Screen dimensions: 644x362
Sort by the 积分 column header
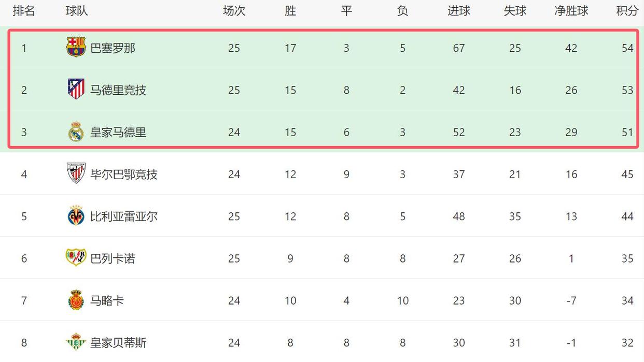(627, 11)
